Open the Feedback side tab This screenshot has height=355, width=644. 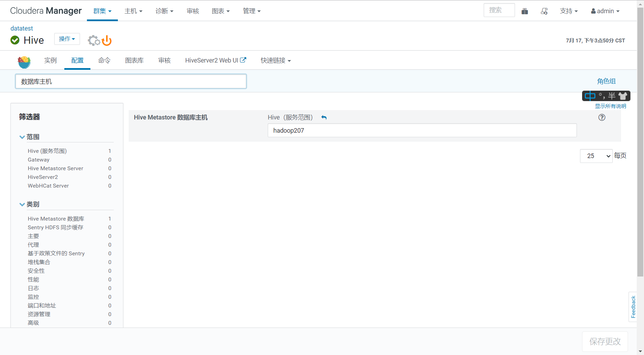point(633,307)
